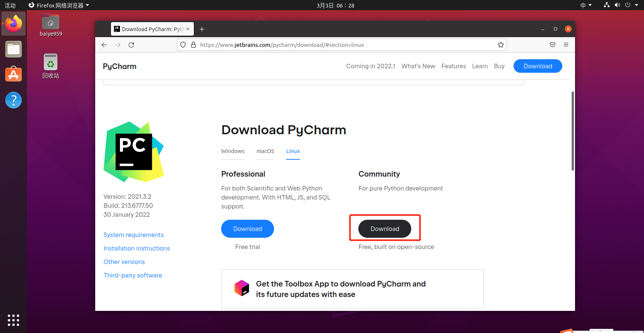Open the 中 input method dropdown

[586, 5]
